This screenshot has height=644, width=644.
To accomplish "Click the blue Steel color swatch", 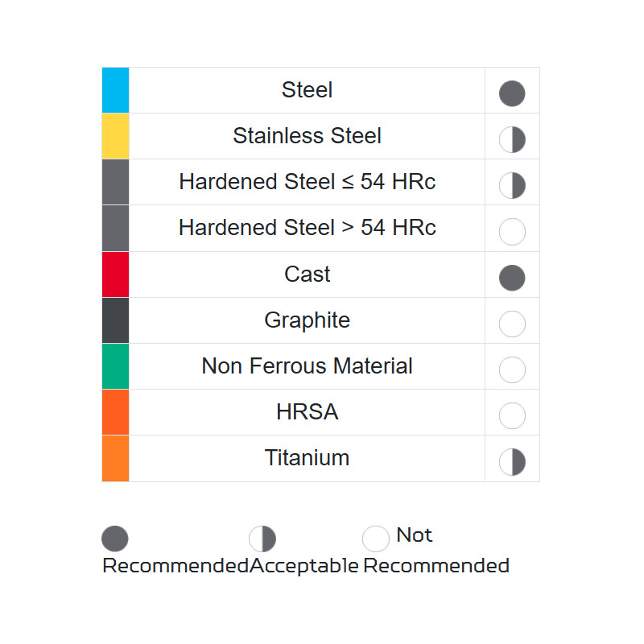I will 115,90.
